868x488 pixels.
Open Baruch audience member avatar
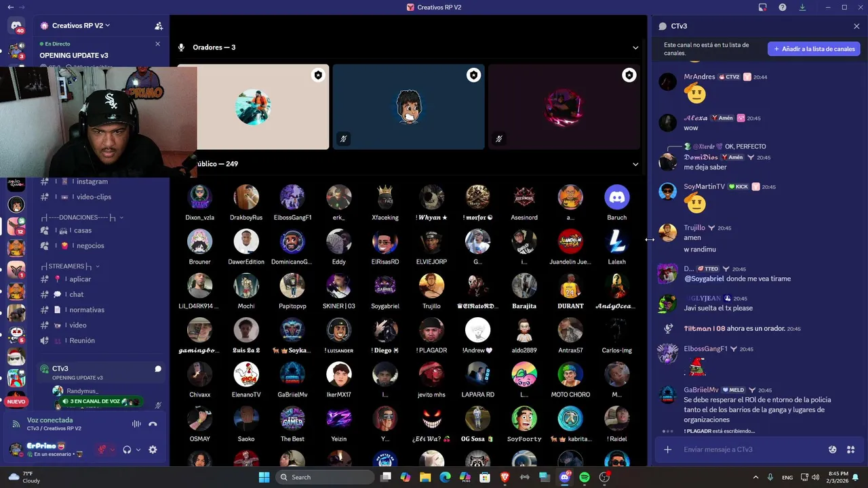617,197
